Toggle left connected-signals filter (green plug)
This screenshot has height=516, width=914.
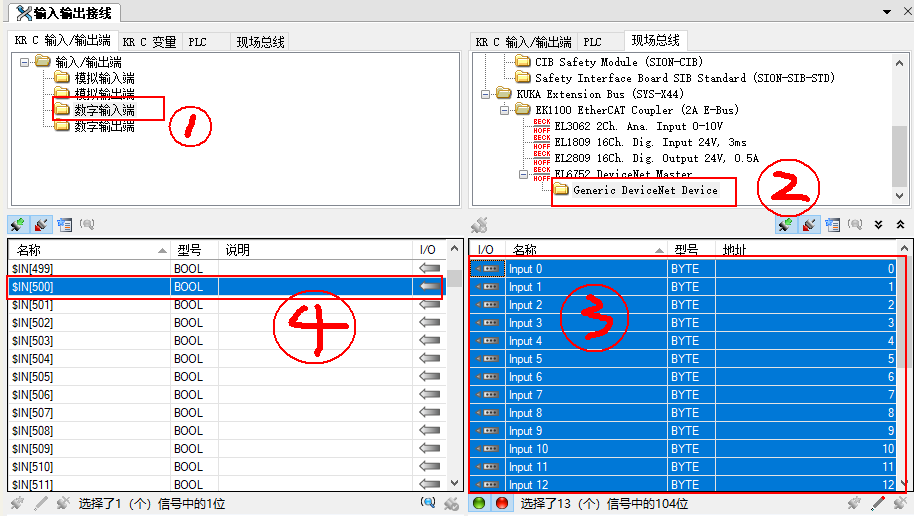(x=17, y=224)
